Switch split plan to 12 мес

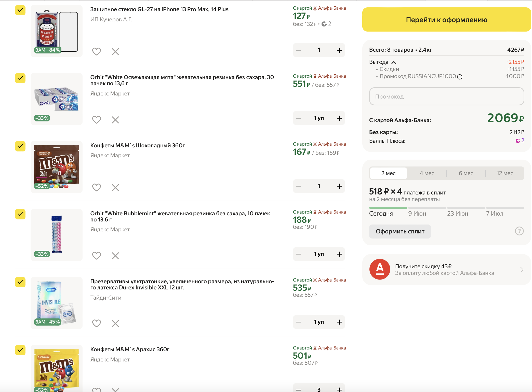(x=505, y=173)
